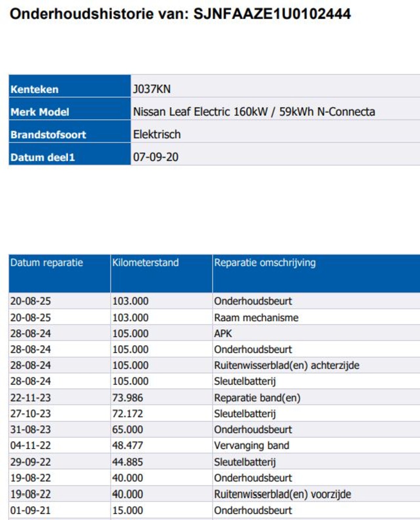Click the license plate value J037KN
The image size is (420, 520).
coord(152,89)
